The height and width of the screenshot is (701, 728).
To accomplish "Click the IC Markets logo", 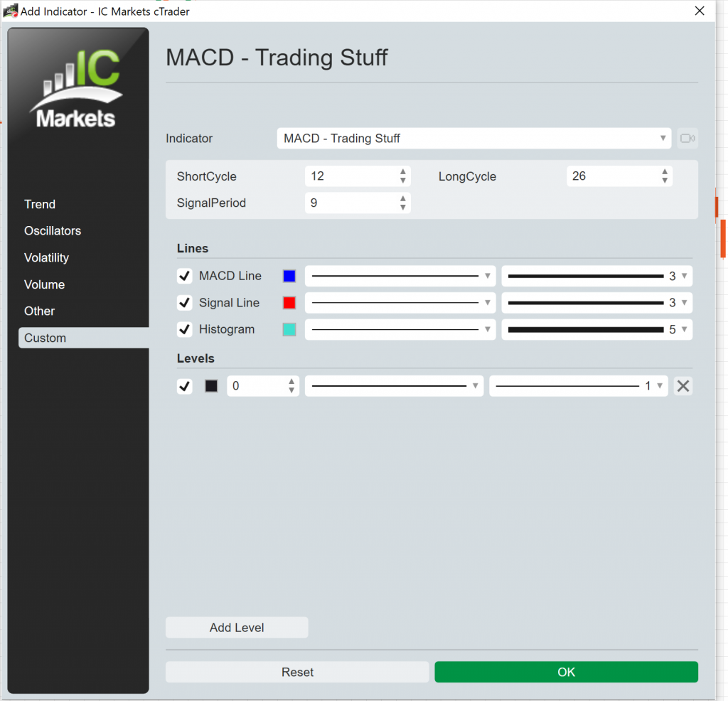I will pyautogui.click(x=77, y=89).
